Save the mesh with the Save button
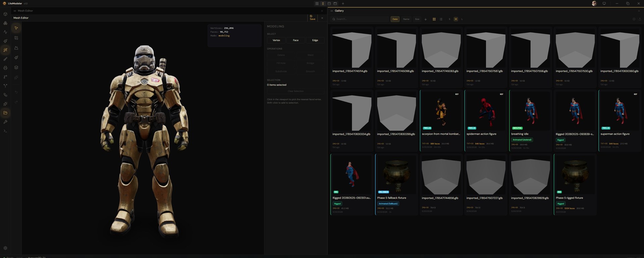 pyautogui.click(x=312, y=18)
